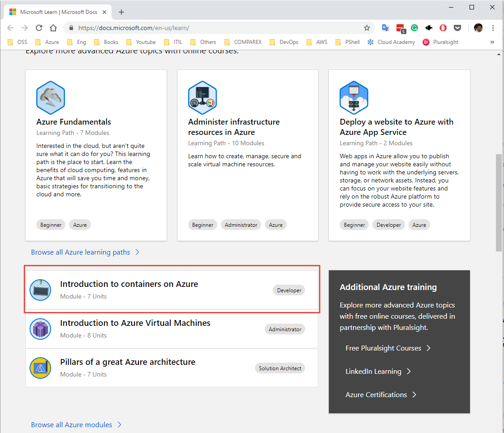Screen dimensions: 504x433
Task: Browse all Azure learning paths
Action: point(85,252)
